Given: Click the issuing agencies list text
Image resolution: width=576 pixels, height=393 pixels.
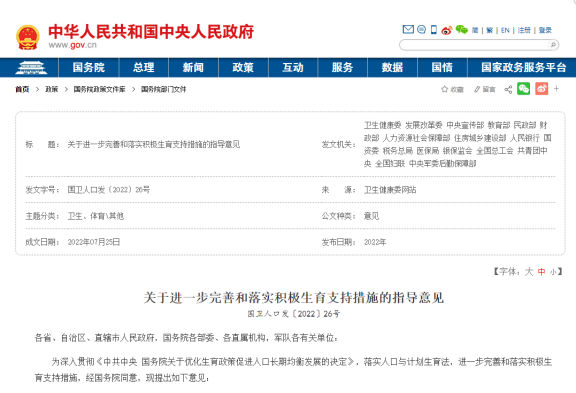Looking at the screenshot, I should pyautogui.click(x=457, y=144).
